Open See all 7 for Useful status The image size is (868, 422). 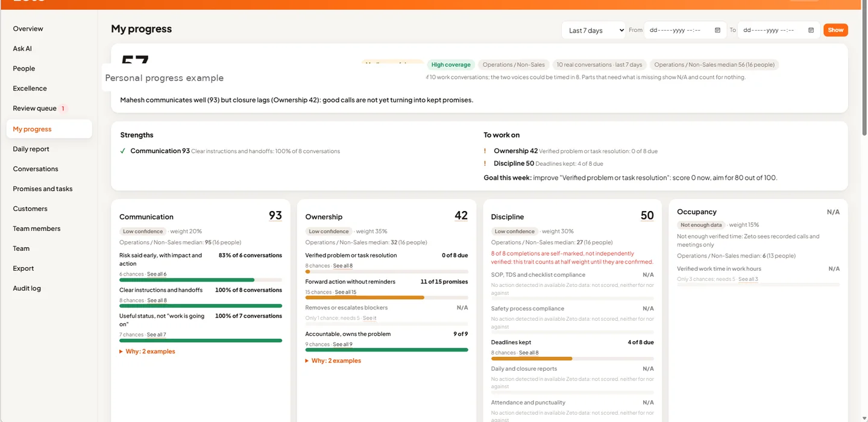pos(156,335)
